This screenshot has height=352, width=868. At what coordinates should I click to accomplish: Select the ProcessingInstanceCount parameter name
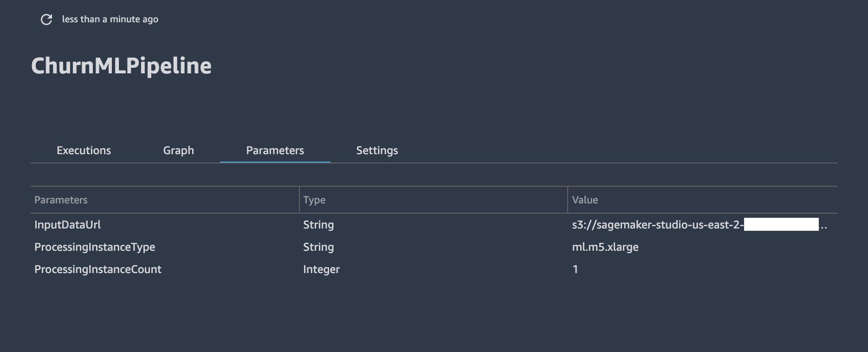(98, 269)
